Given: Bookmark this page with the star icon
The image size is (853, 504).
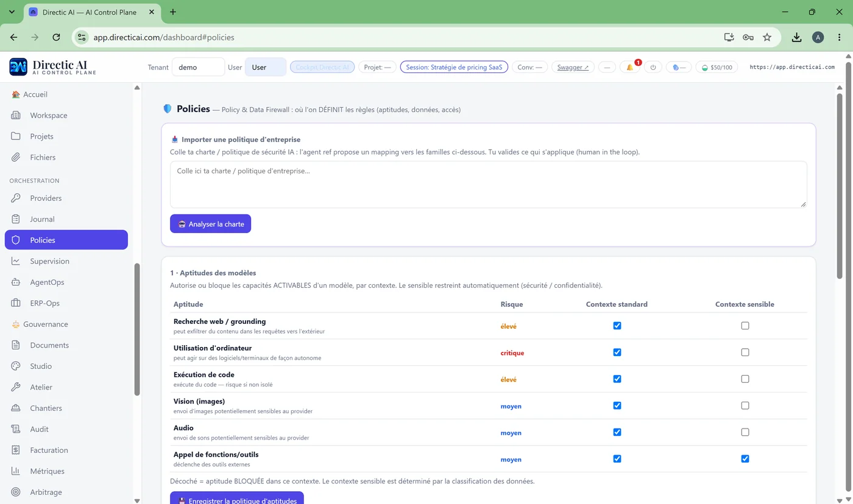Looking at the screenshot, I should pyautogui.click(x=767, y=37).
